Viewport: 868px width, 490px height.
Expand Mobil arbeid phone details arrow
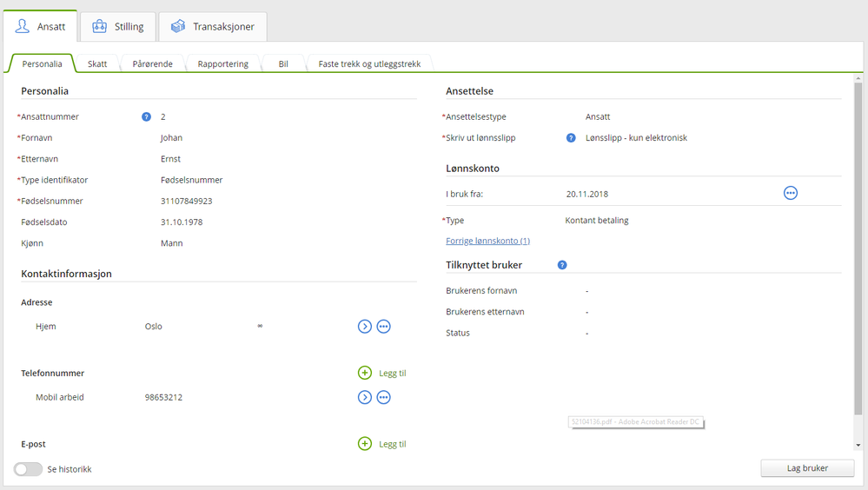[365, 397]
